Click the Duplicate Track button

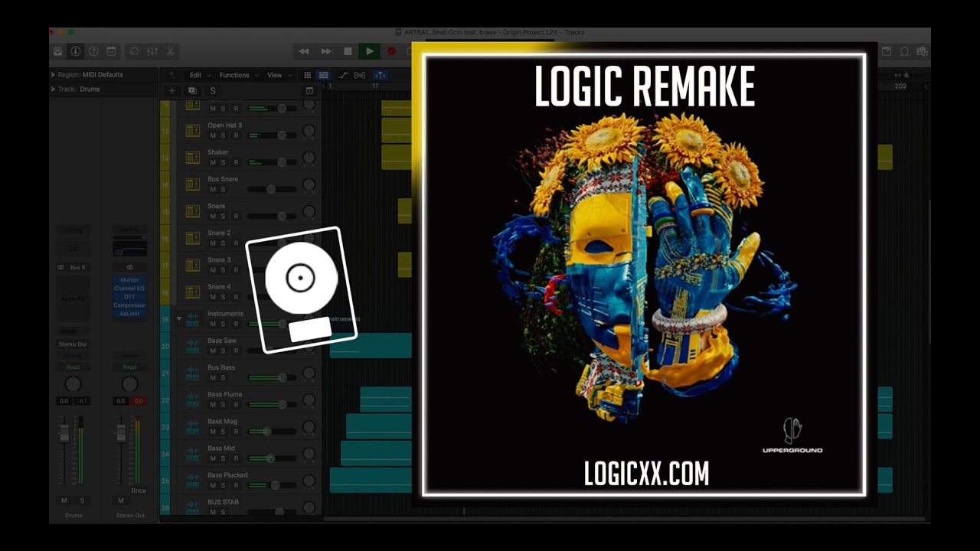tap(192, 90)
